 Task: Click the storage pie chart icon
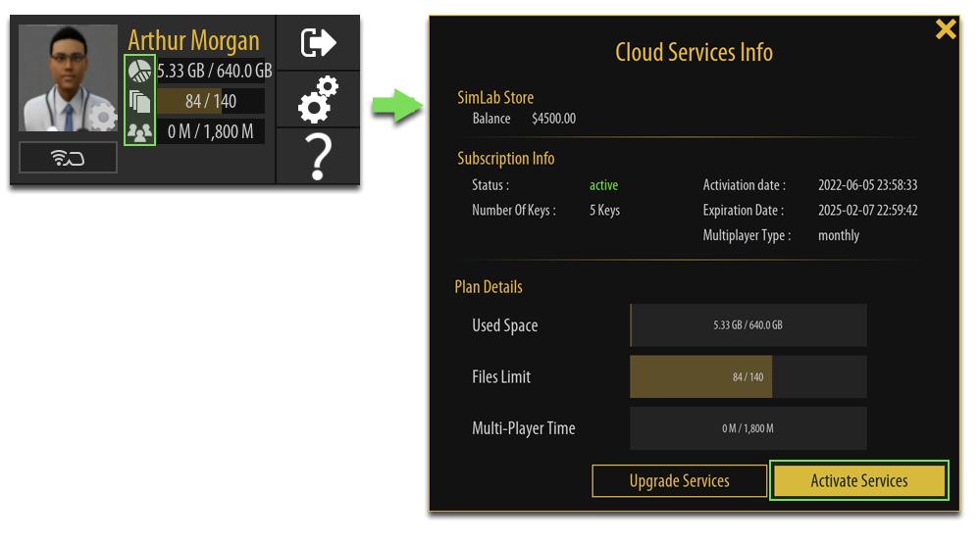pyautogui.click(x=139, y=72)
